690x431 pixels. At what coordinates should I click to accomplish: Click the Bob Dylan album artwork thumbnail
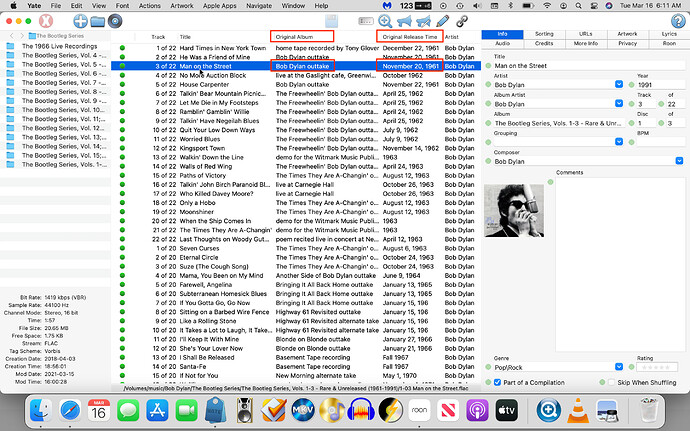coord(514,210)
